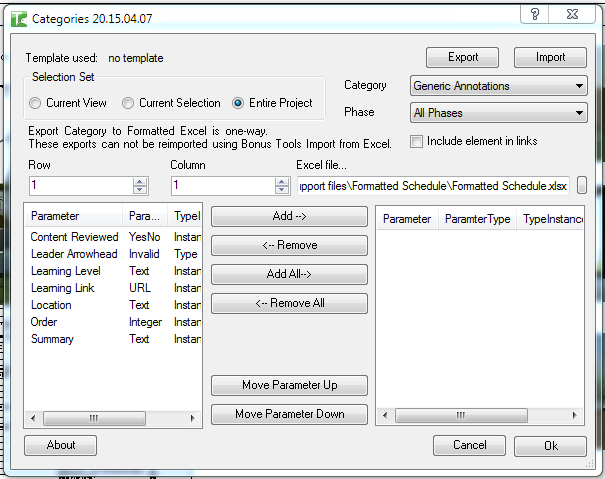Open the Phase dropdown showing All Phases
605x479 pixels.
pos(499,113)
